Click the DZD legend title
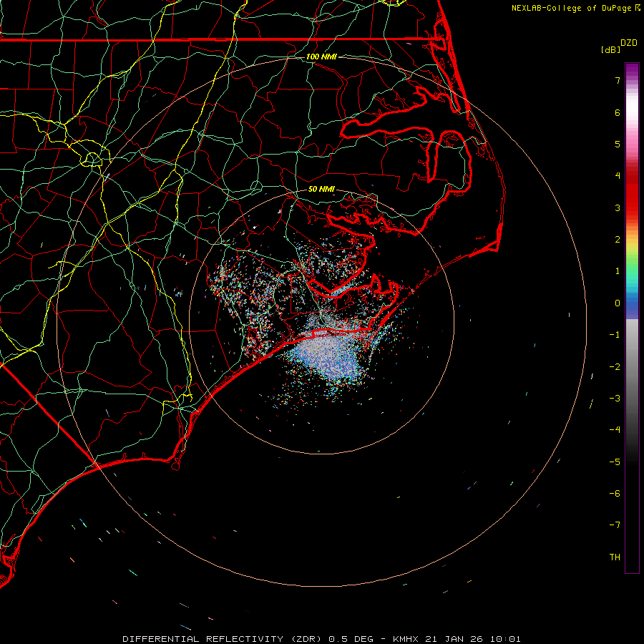 [x=629, y=42]
